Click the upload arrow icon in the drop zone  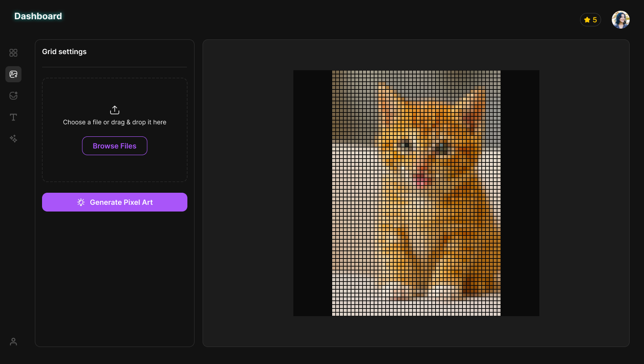click(x=114, y=110)
